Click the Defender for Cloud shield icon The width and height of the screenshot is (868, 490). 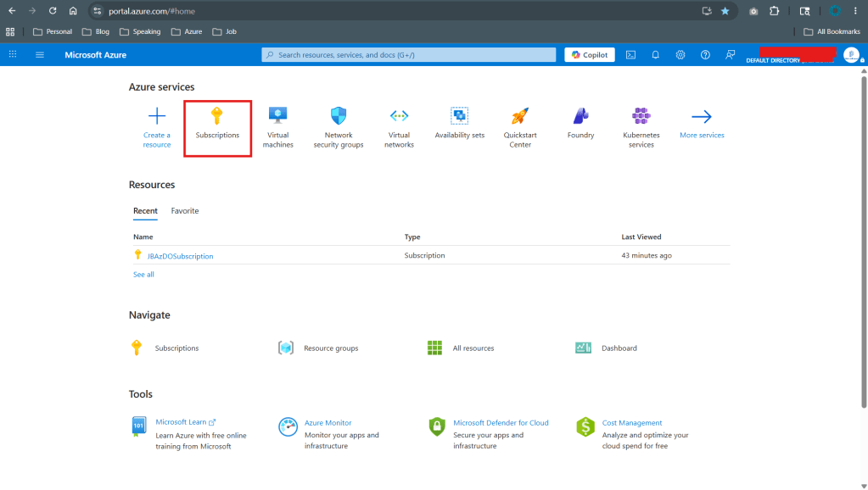437,427
